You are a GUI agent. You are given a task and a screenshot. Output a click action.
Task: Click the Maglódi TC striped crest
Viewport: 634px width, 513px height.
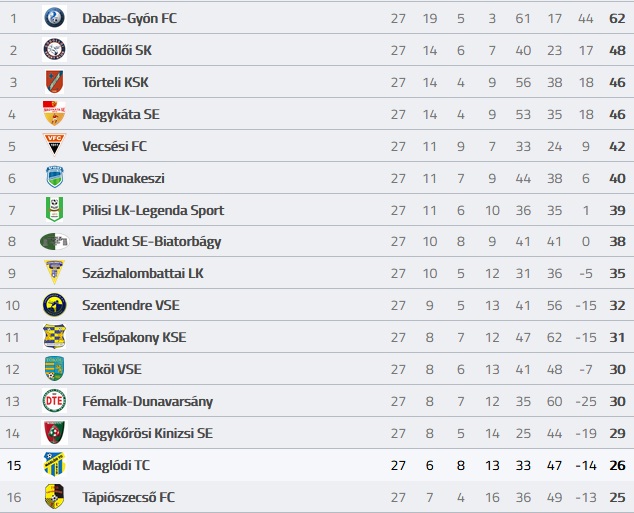[54, 464]
